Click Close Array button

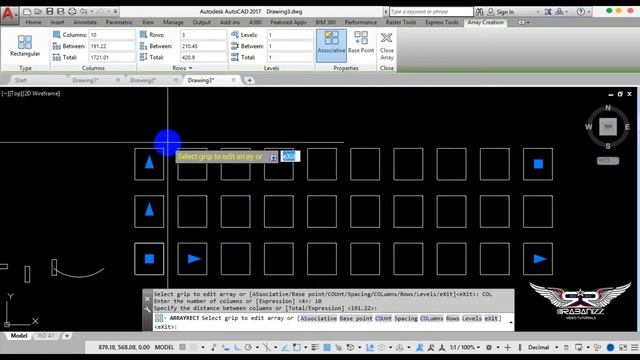387,47
